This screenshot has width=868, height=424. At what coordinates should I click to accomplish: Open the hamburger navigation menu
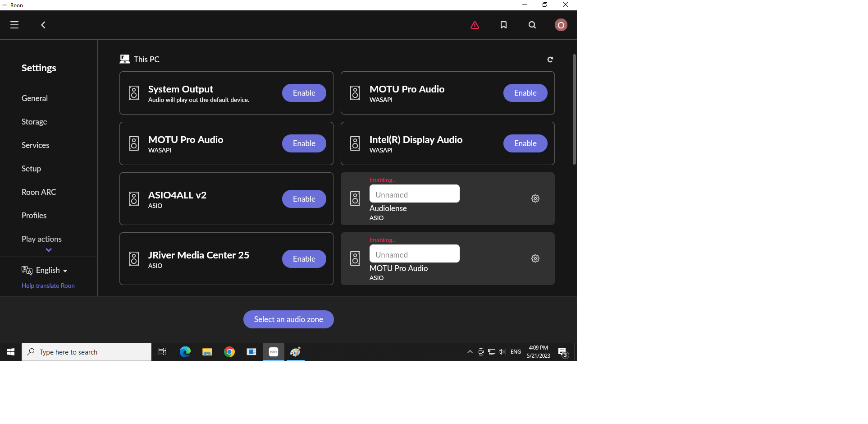[14, 25]
